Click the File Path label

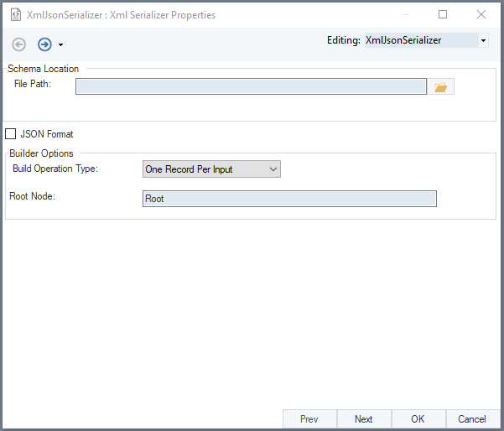[x=34, y=84]
